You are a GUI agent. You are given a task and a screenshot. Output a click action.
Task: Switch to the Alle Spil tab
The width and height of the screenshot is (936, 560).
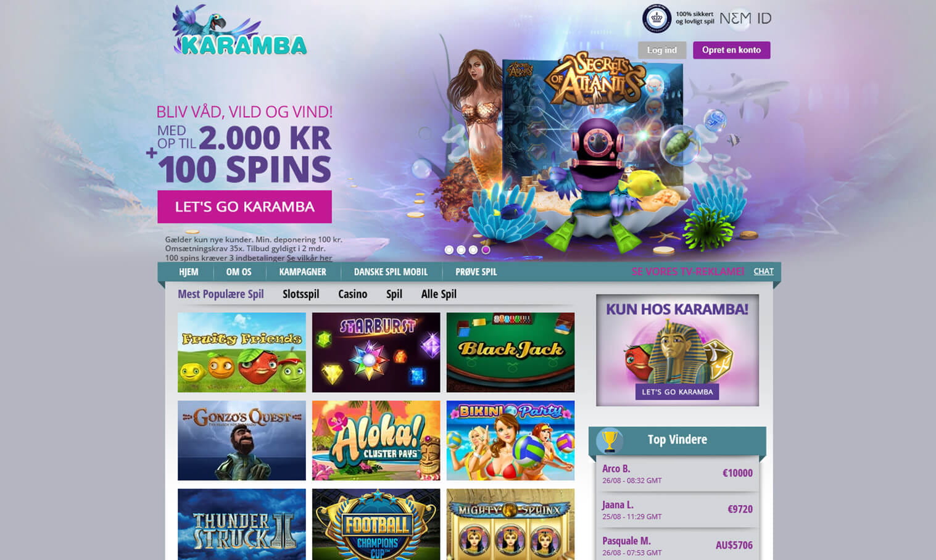439,294
